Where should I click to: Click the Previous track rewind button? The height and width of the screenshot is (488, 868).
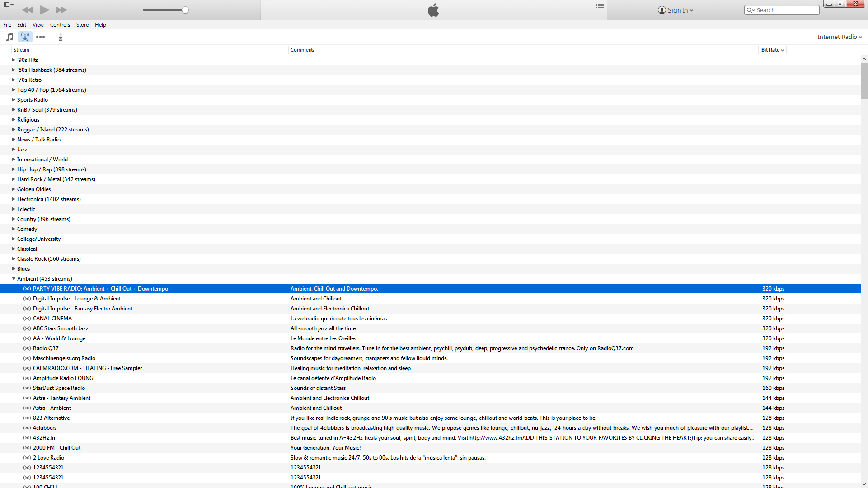pos(27,10)
